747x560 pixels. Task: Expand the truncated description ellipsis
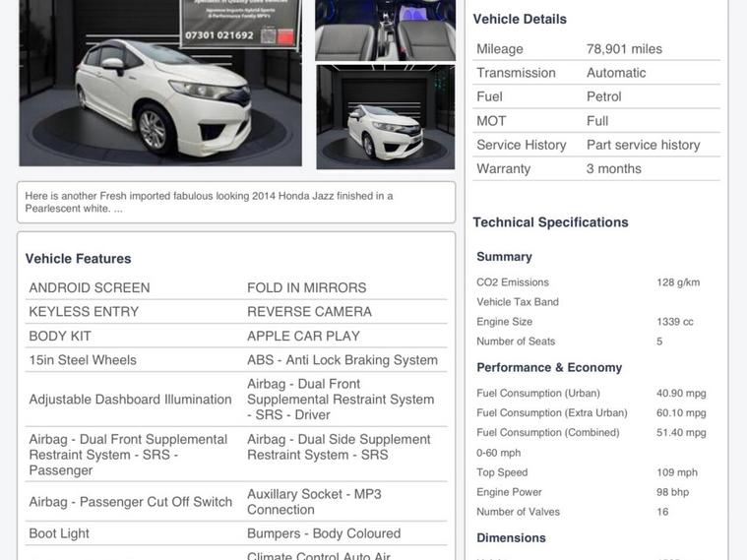point(118,209)
